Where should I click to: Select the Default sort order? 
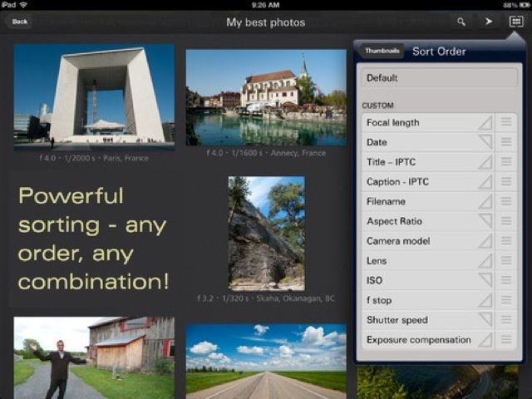click(x=439, y=77)
